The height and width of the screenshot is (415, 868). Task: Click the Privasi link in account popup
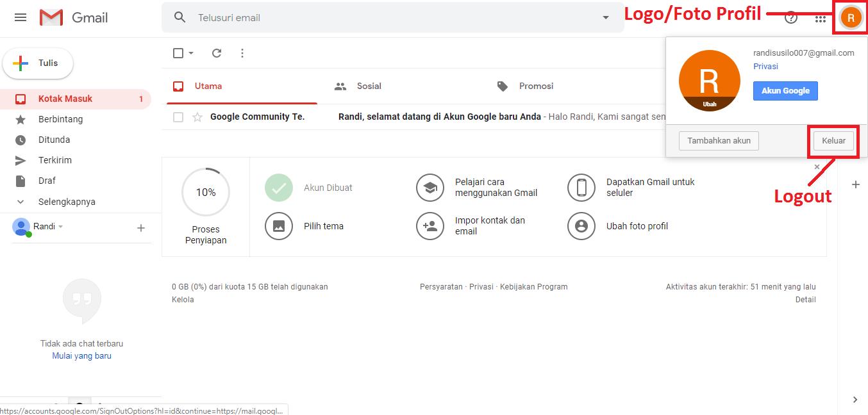click(765, 67)
